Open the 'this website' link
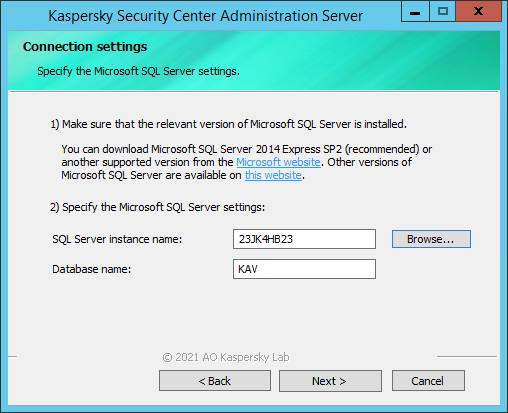The image size is (508, 413). [x=273, y=175]
